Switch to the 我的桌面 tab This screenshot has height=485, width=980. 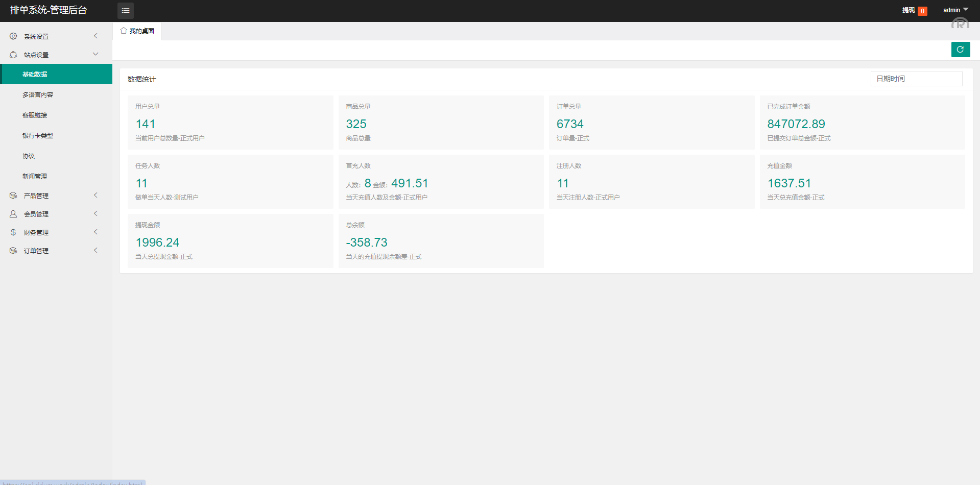141,31
